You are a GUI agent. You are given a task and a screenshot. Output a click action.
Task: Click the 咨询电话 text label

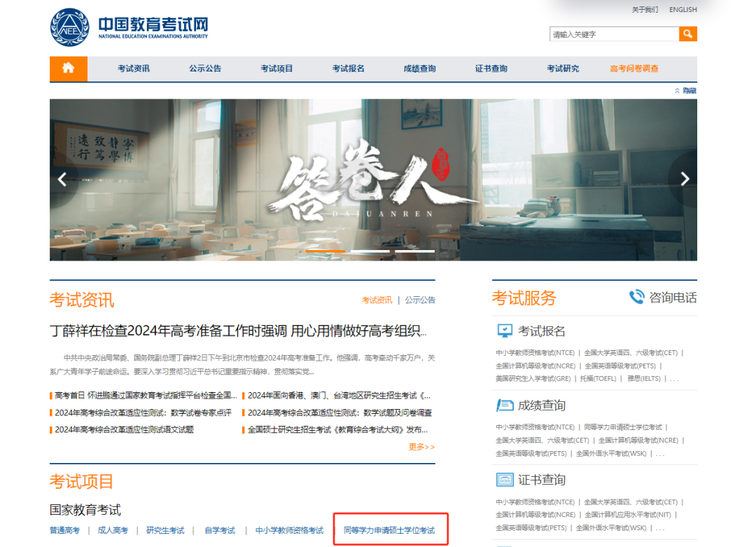[x=673, y=298]
